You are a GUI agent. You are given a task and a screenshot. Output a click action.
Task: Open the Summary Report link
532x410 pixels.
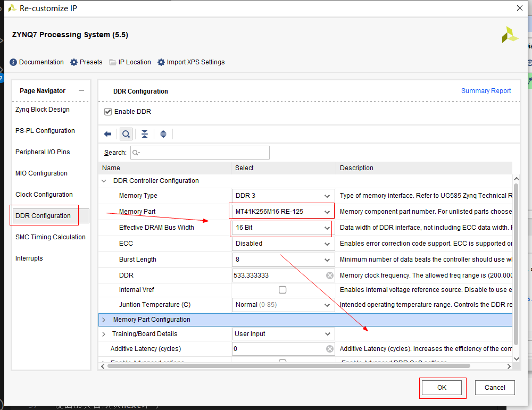pyautogui.click(x=486, y=91)
